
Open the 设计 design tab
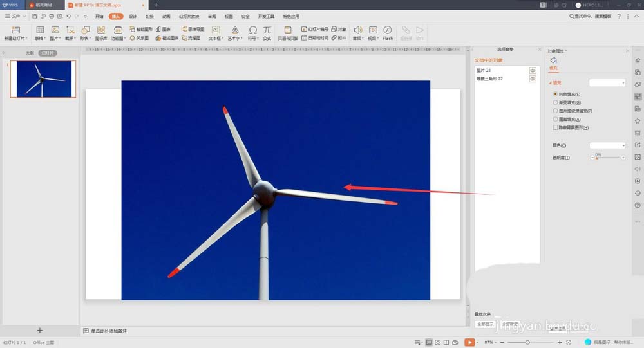(x=133, y=17)
